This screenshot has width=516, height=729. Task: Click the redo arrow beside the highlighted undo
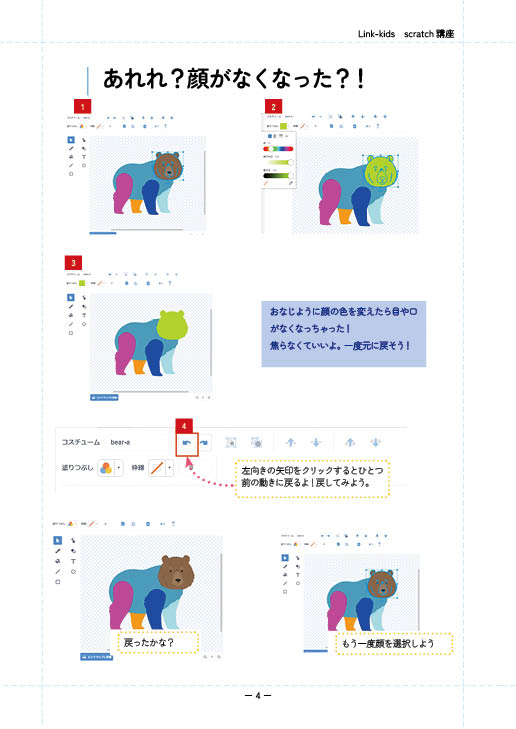pyautogui.click(x=204, y=443)
